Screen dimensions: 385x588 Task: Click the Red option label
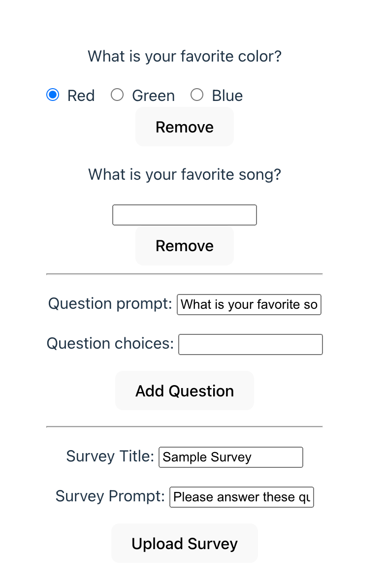[x=81, y=95]
